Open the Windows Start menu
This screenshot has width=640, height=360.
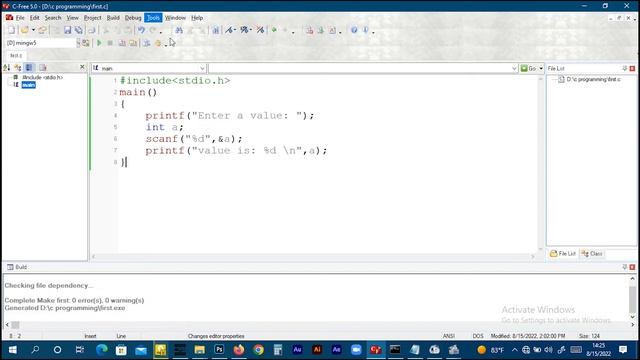(13, 350)
